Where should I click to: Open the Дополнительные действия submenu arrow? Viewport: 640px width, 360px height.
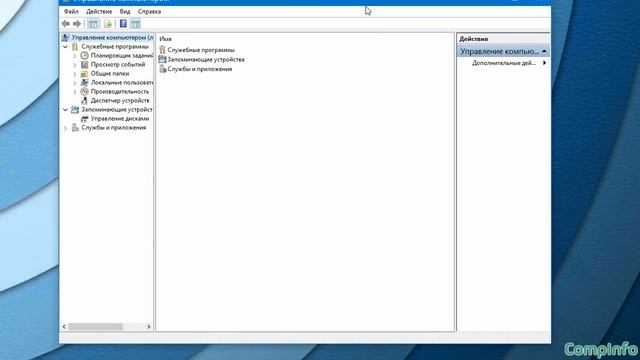544,63
